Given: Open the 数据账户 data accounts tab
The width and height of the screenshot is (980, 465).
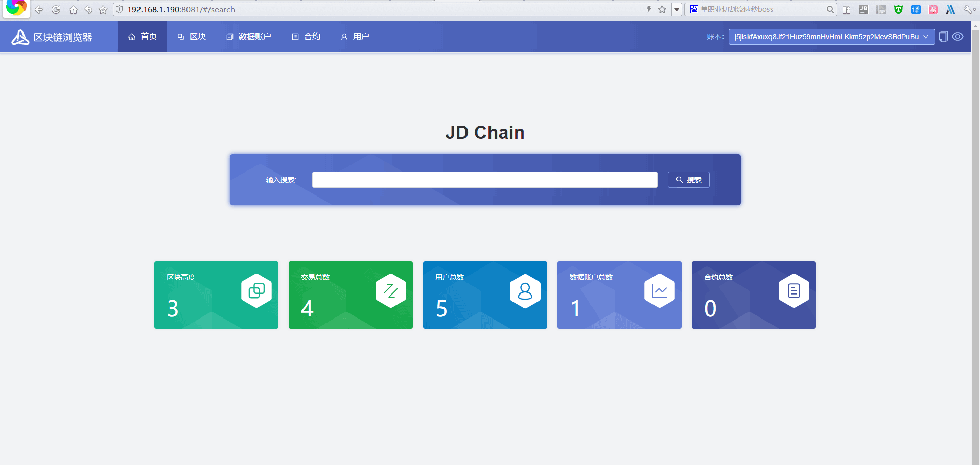Looking at the screenshot, I should click(x=249, y=37).
